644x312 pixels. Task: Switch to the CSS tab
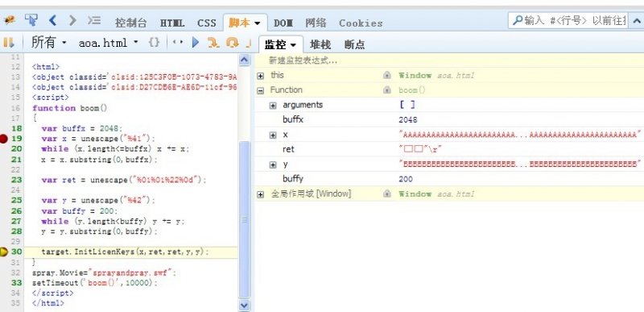click(x=207, y=23)
